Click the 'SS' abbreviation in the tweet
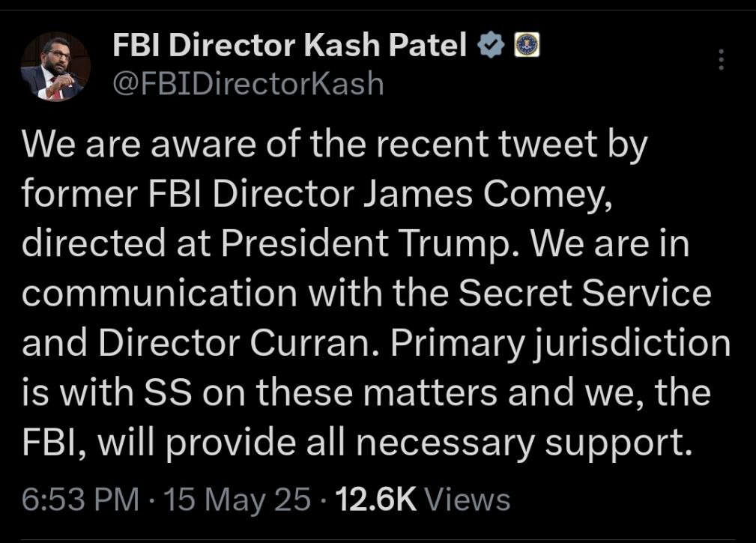 [x=168, y=392]
